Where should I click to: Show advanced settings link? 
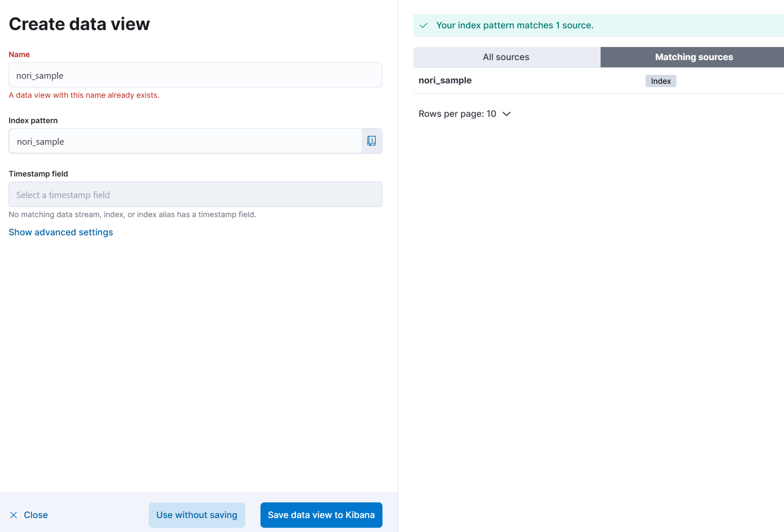click(x=61, y=232)
